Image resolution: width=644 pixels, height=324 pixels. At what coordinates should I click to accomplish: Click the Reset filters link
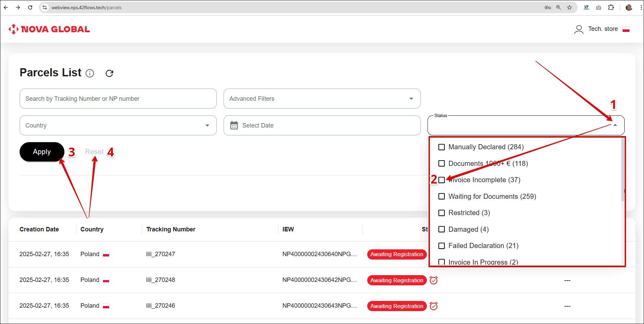click(x=94, y=152)
